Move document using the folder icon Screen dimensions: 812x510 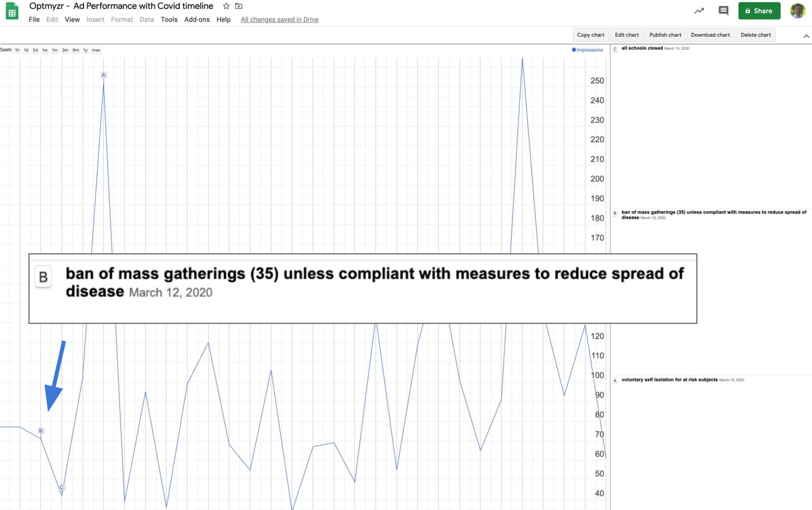tap(239, 6)
